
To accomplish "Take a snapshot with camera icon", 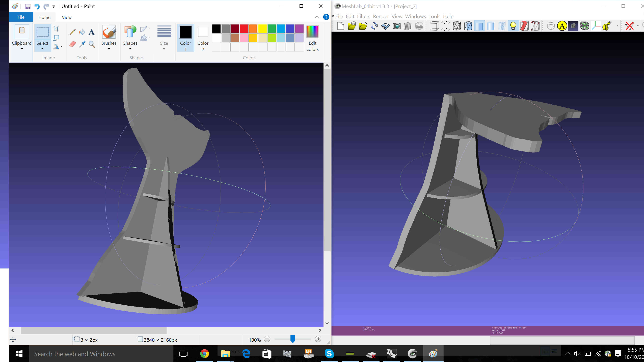I will pyautogui.click(x=397, y=26).
